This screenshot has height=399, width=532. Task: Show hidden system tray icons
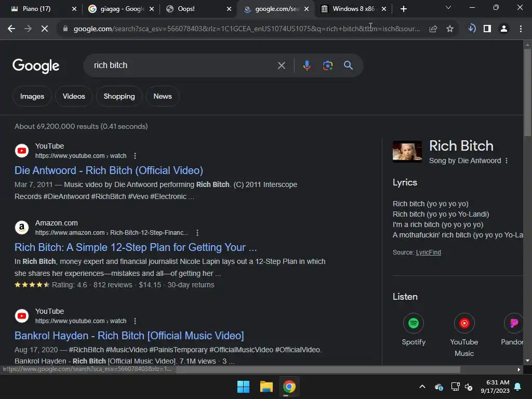point(422,387)
